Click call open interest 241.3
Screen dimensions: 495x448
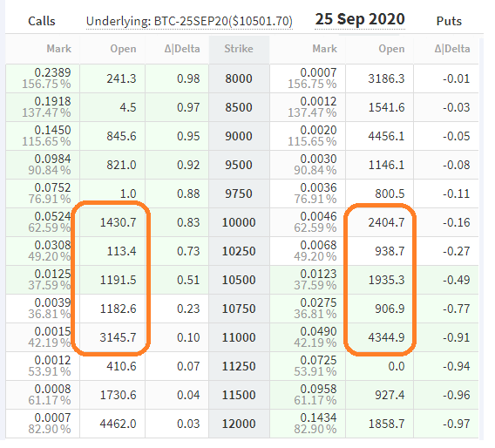coord(121,78)
